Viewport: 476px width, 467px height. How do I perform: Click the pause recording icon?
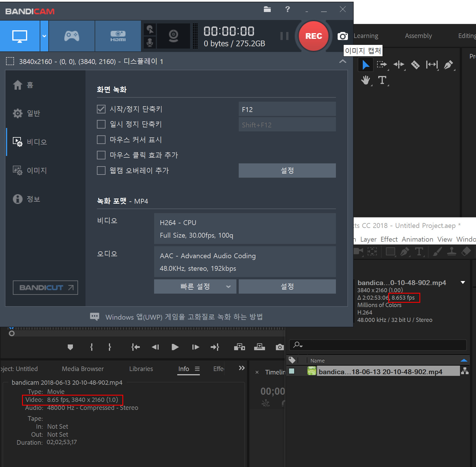284,36
